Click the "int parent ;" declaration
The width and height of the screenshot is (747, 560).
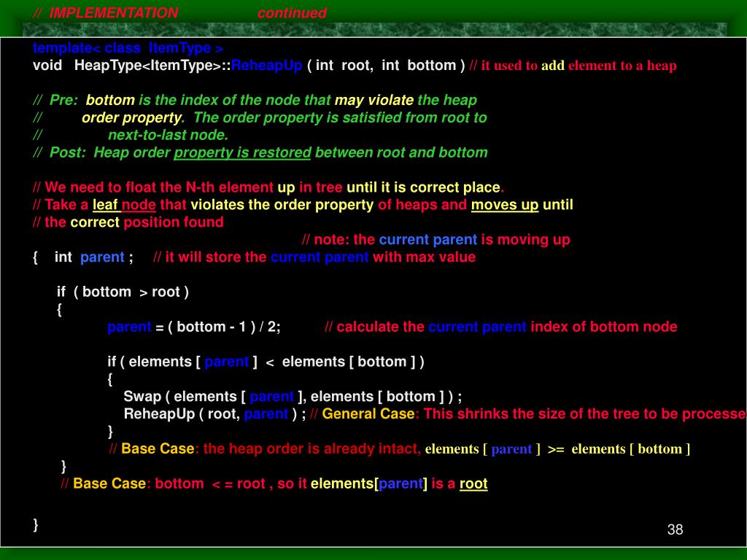click(93, 257)
